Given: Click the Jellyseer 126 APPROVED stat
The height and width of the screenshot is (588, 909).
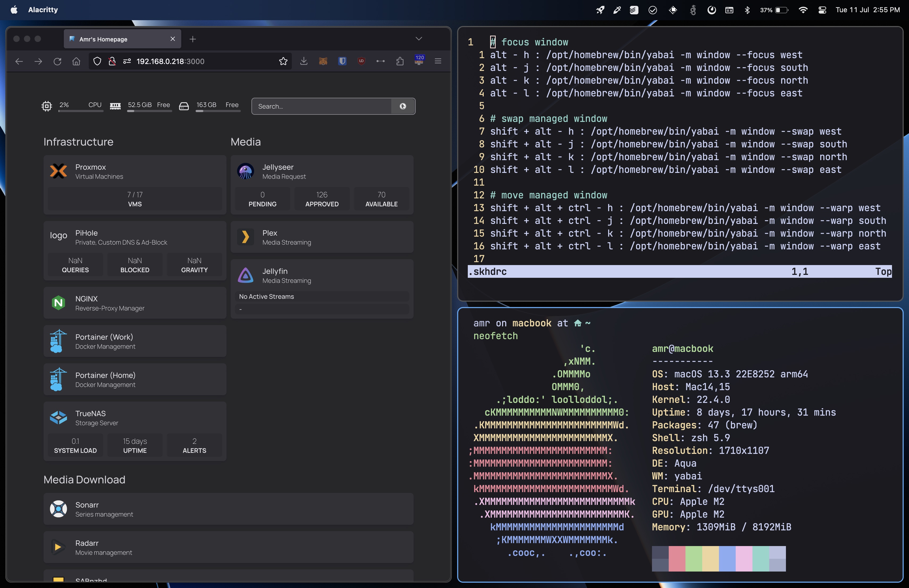Looking at the screenshot, I should click(322, 199).
